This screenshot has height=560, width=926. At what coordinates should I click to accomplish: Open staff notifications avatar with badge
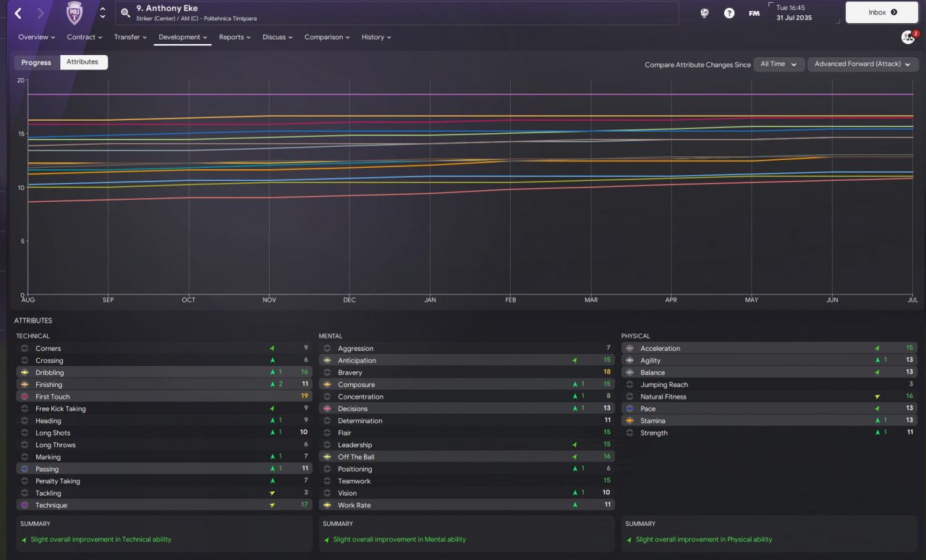tap(908, 37)
